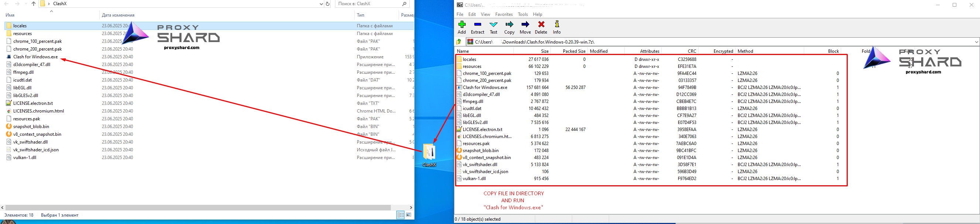Screen dimensions: 980x224
Task: Switch Explorer to large icons view
Action: click(409, 215)
